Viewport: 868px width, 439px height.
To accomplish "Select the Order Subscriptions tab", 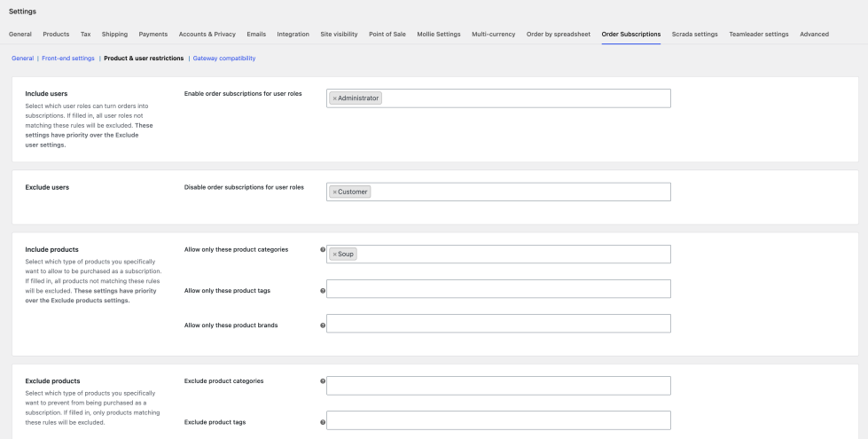I will [631, 35].
